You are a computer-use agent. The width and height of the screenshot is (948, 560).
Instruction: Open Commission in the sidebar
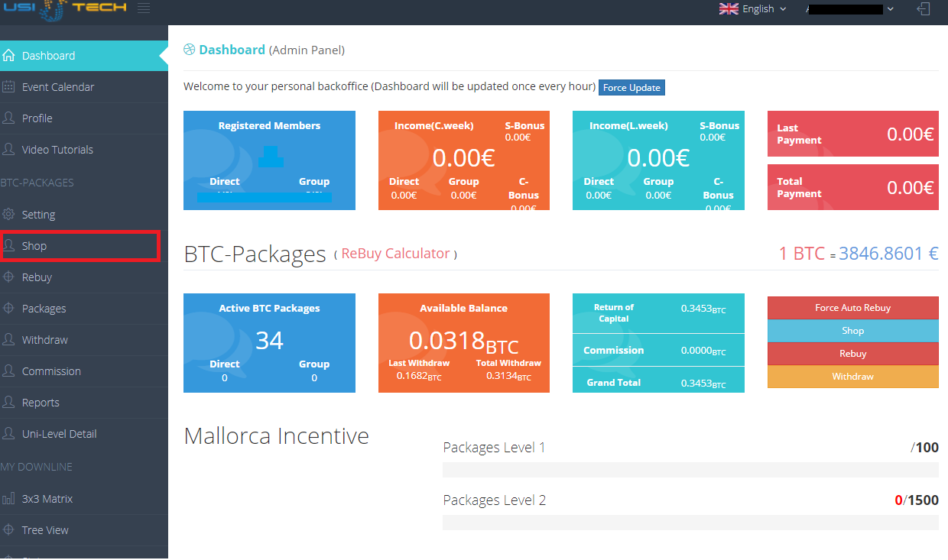(84, 371)
